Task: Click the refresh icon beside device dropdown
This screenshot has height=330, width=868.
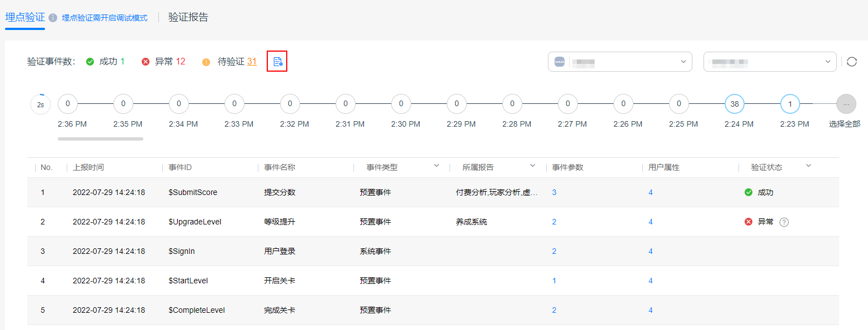Action: pyautogui.click(x=852, y=62)
